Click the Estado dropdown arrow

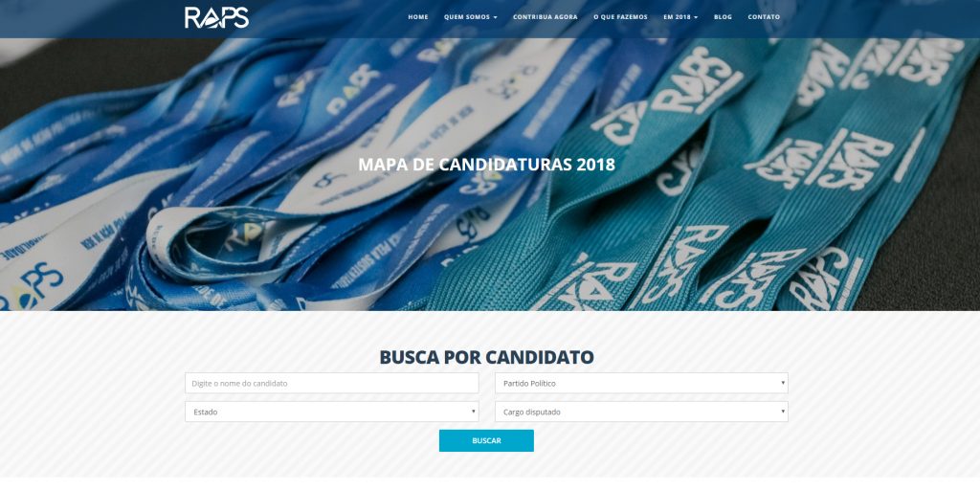(473, 411)
